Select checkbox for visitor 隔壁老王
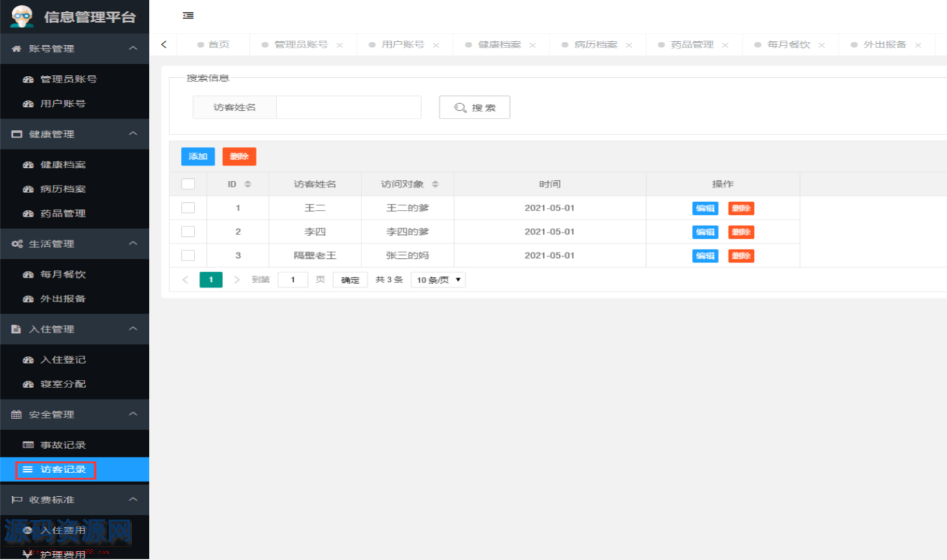947x560 pixels. [188, 256]
